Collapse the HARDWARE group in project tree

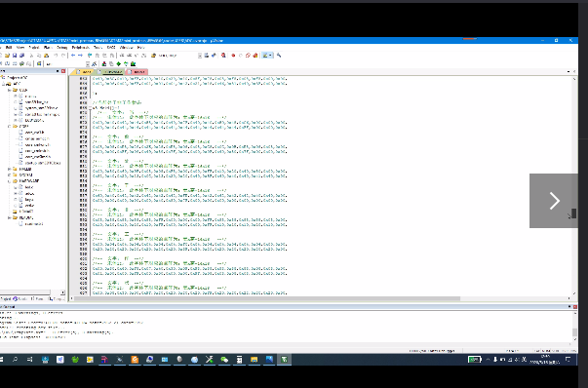click(10, 180)
